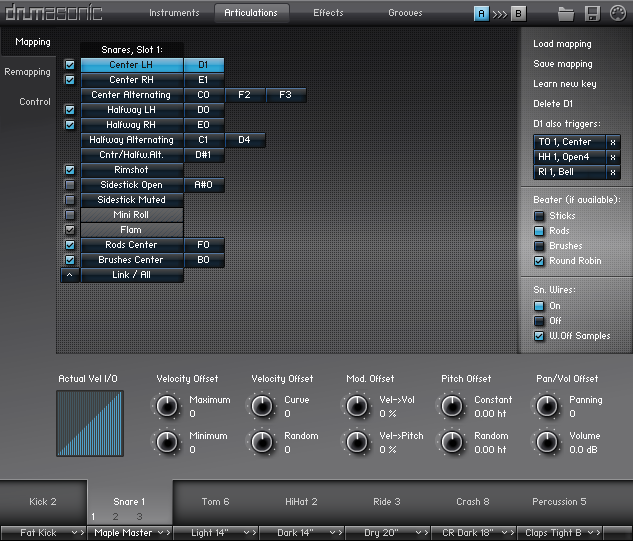Open the palette settings icon
This screenshot has height=541, width=633.
pos(618,13)
